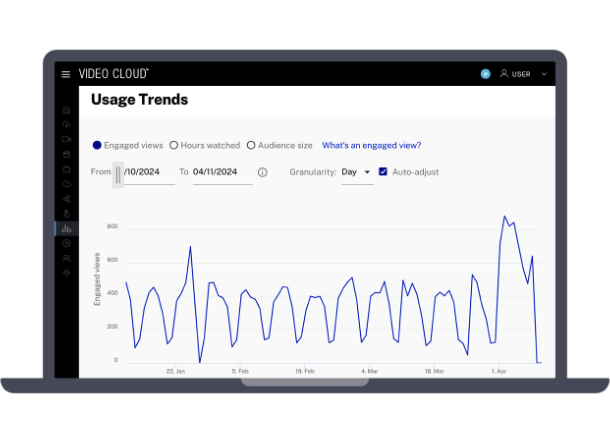Screen dimensions: 610x443
Task: Open the Cloud Playout cloud icon
Action: [67, 184]
